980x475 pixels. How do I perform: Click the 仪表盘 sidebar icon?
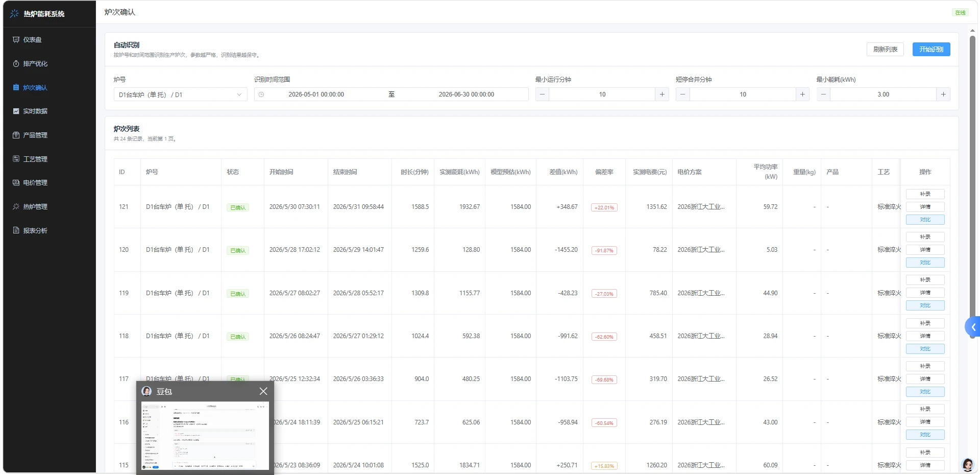[x=16, y=39]
